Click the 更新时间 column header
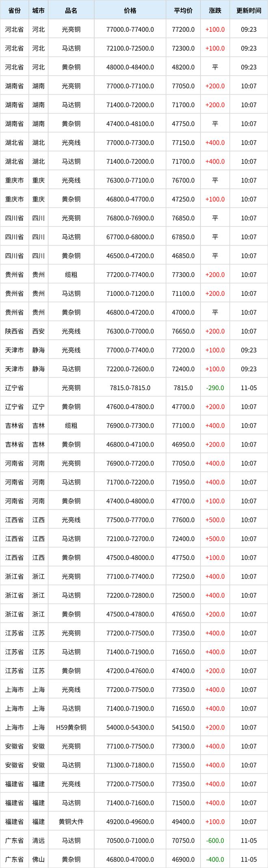Screen dimensions: 268x868 click(x=249, y=11)
